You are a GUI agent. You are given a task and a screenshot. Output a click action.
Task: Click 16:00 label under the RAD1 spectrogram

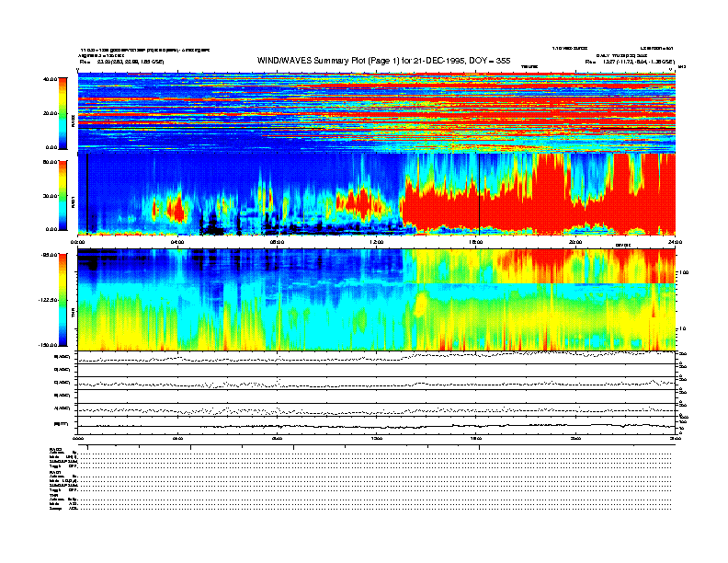tap(476, 242)
